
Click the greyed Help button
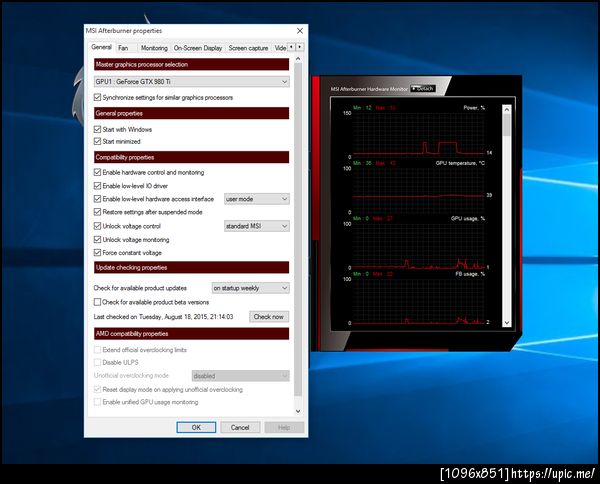click(284, 427)
